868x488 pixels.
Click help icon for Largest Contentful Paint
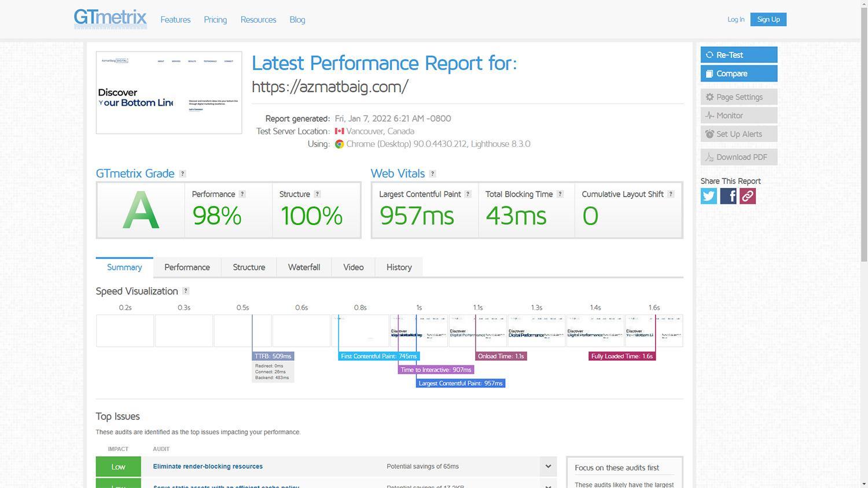tap(468, 194)
